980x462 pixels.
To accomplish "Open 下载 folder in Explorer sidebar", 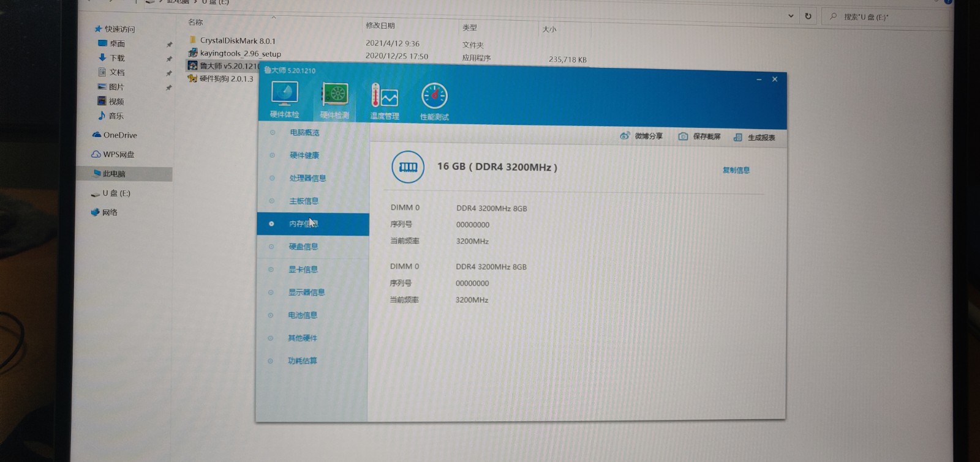I will coord(111,58).
